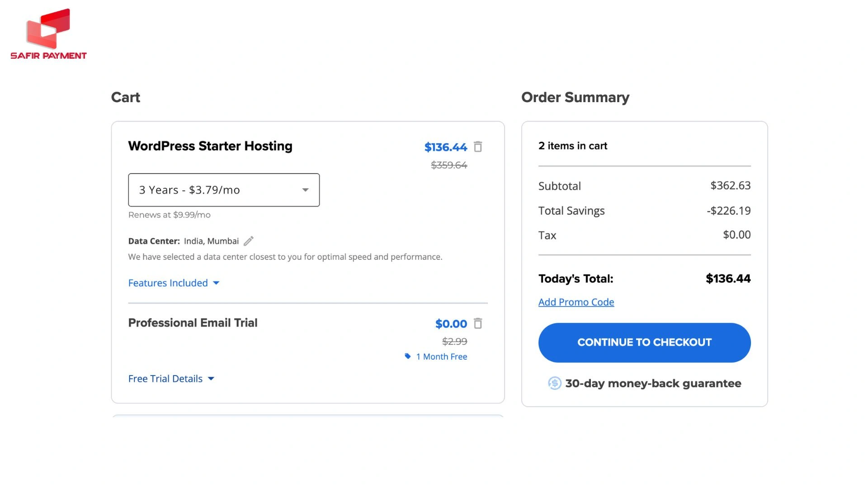Click the Order Summary heading
The image size is (868, 488).
pyautogui.click(x=575, y=98)
